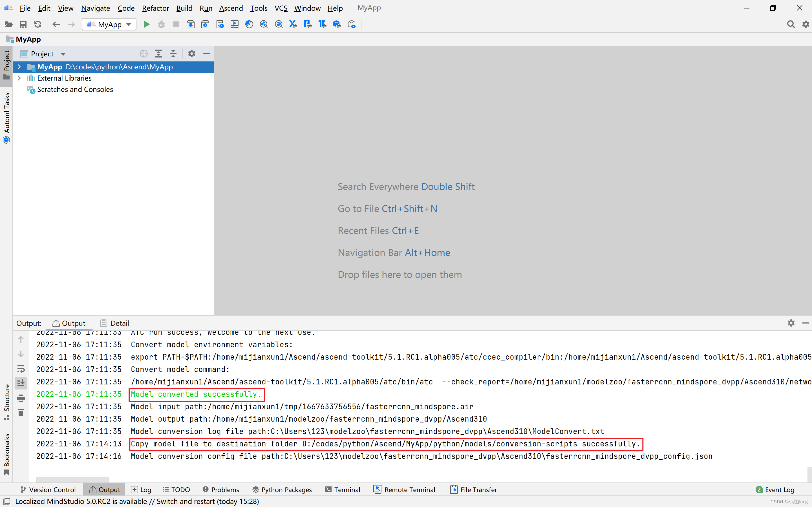This screenshot has height=507, width=812.
Task: Open the Ascend menu
Action: (231, 8)
